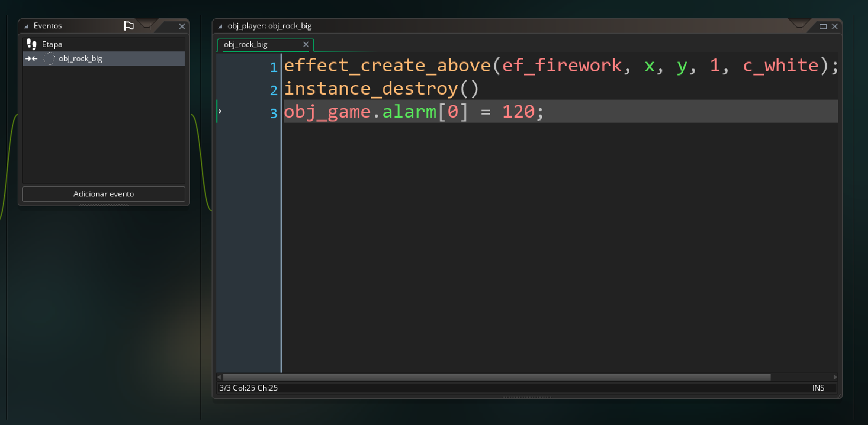Toggle the INS insert mode indicator

pyautogui.click(x=818, y=388)
